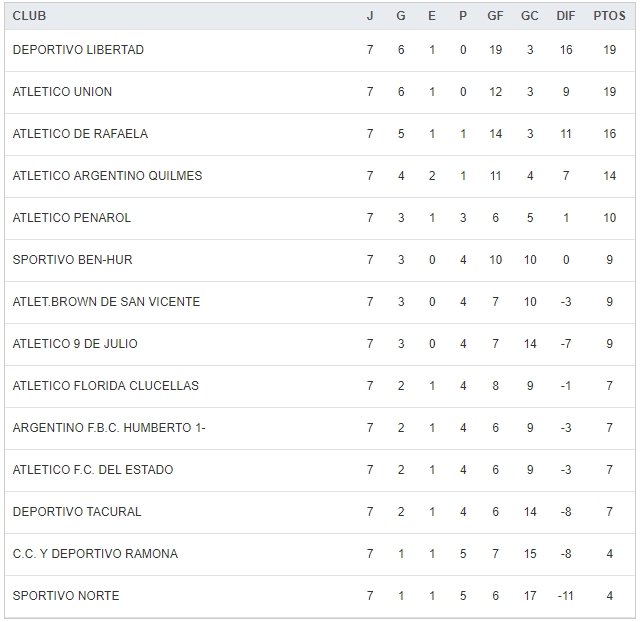Select ATLETICO 9 DE JULIO row
The height and width of the screenshot is (622, 640).
point(75,344)
